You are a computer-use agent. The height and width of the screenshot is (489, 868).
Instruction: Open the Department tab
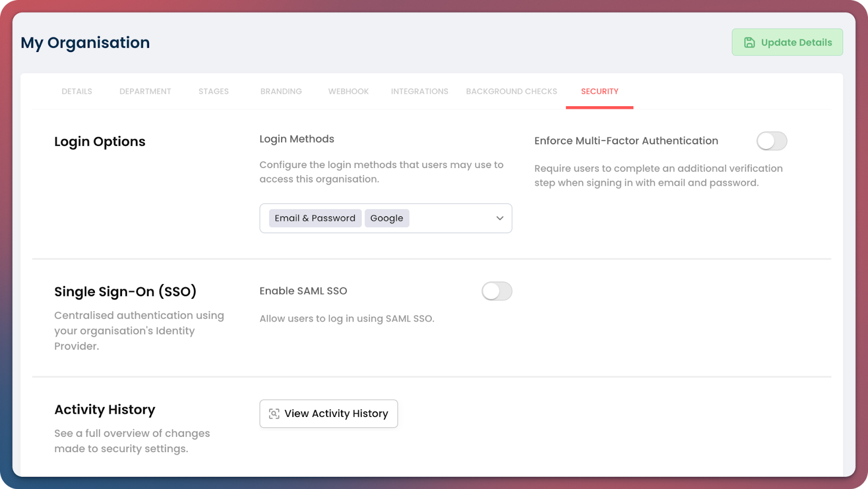[145, 91]
